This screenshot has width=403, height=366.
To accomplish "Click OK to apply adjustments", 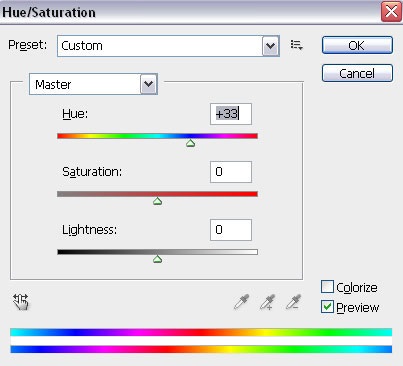I will tap(357, 45).
